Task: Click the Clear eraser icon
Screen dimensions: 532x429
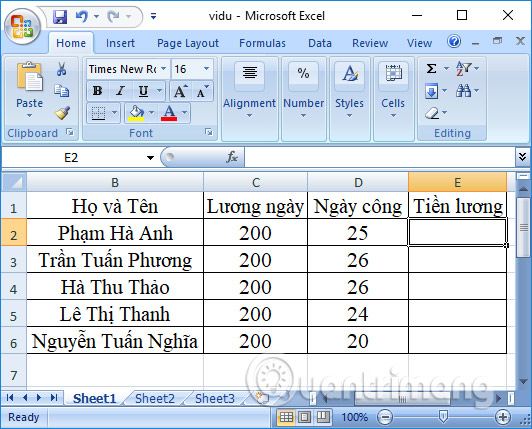Action: (432, 113)
